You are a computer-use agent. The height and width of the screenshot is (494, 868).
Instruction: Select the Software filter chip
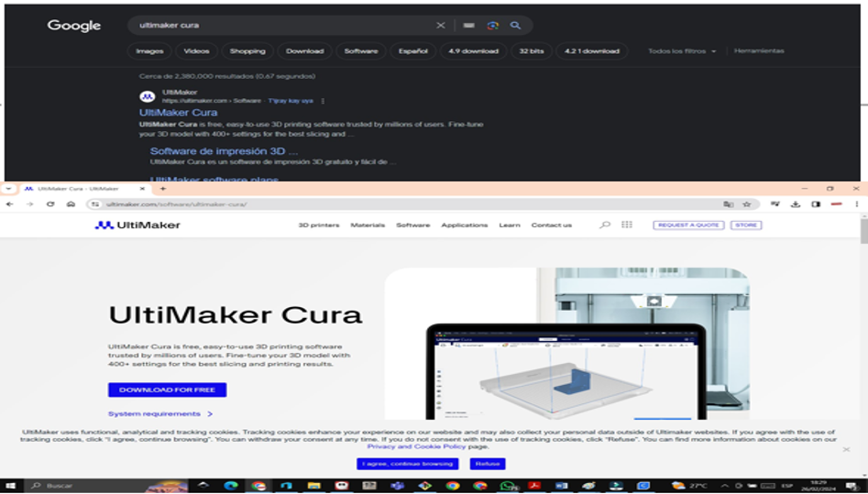coord(361,51)
